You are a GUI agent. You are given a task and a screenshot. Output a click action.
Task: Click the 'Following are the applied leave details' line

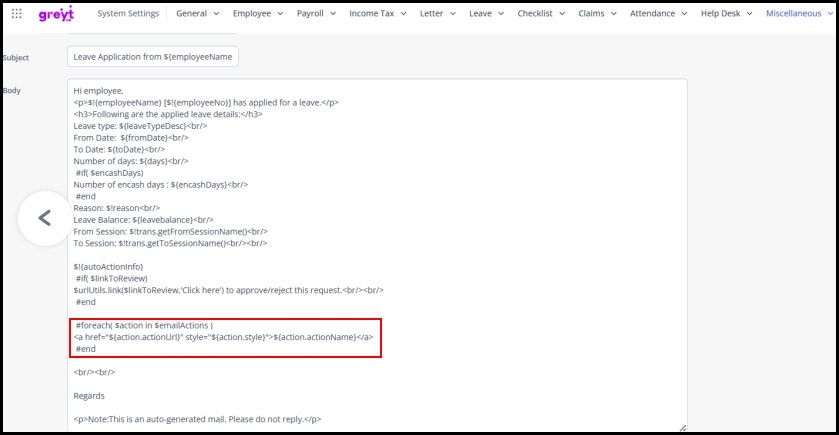pyautogui.click(x=168, y=115)
